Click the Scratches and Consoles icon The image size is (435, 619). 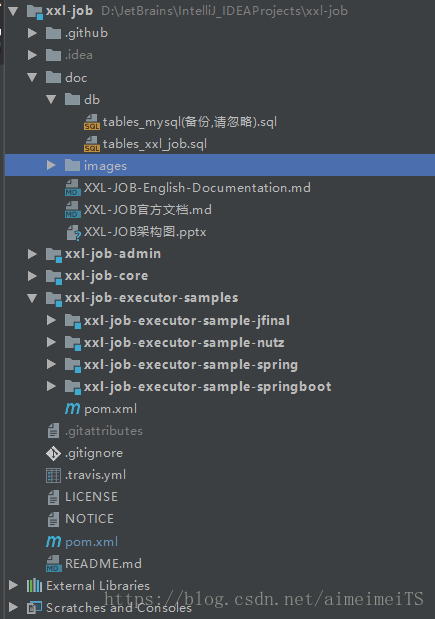pyautogui.click(x=34, y=608)
